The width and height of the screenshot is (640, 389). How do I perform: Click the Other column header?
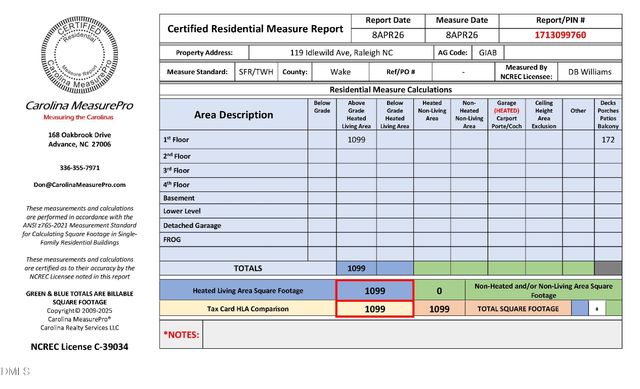click(x=578, y=111)
